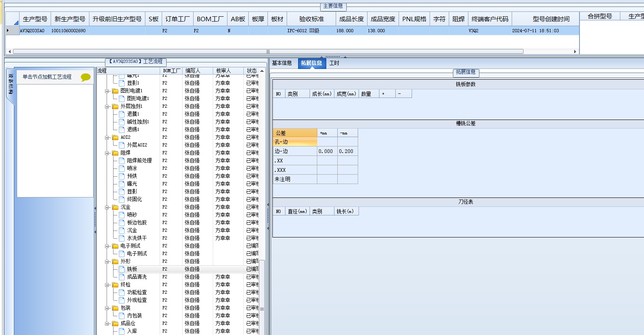Collapse the 阻焊 tree node
644x335 pixels.
click(107, 153)
